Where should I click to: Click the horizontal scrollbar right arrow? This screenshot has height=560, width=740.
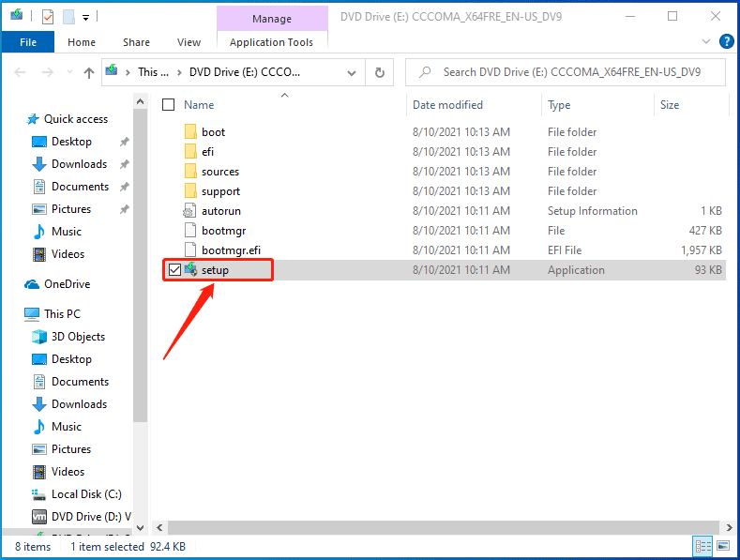click(x=730, y=528)
